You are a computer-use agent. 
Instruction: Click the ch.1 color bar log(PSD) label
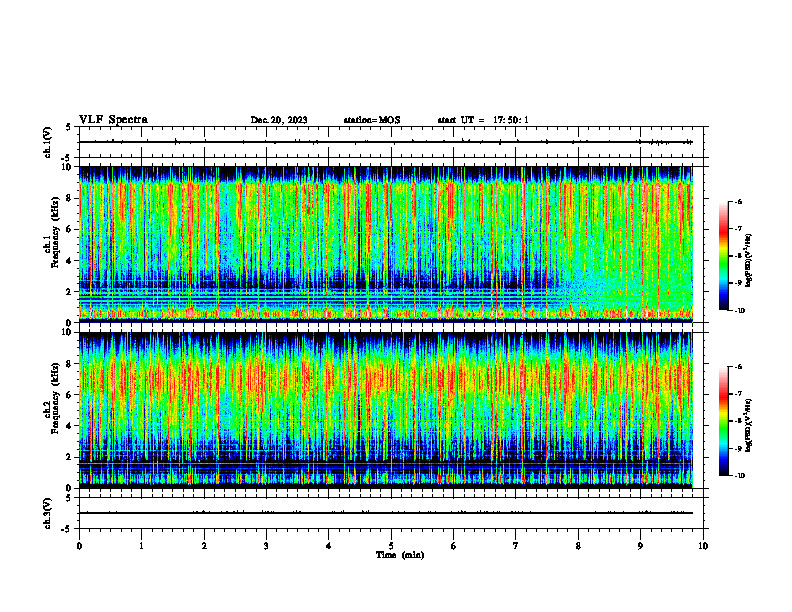pos(749,260)
